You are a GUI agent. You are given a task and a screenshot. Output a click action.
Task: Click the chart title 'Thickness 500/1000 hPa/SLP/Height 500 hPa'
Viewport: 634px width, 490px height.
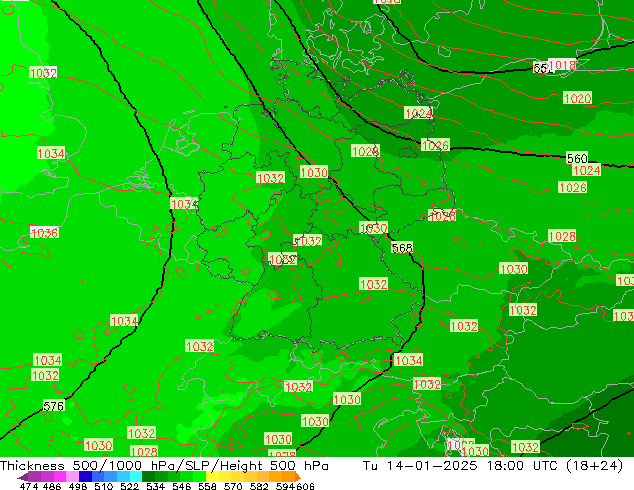[164, 466]
